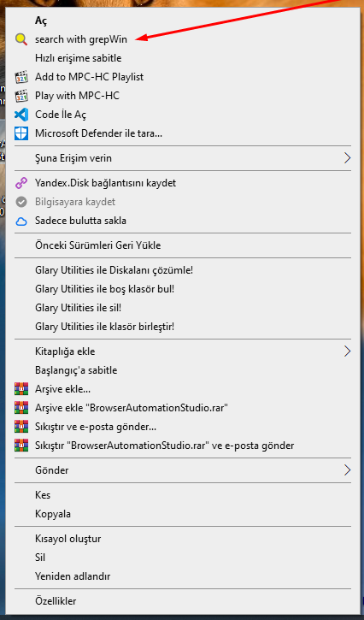Viewport: 364px width, 620px height.
Task: Click the grey checkmark icon for Bilgisayara kaydet
Action: tap(21, 202)
